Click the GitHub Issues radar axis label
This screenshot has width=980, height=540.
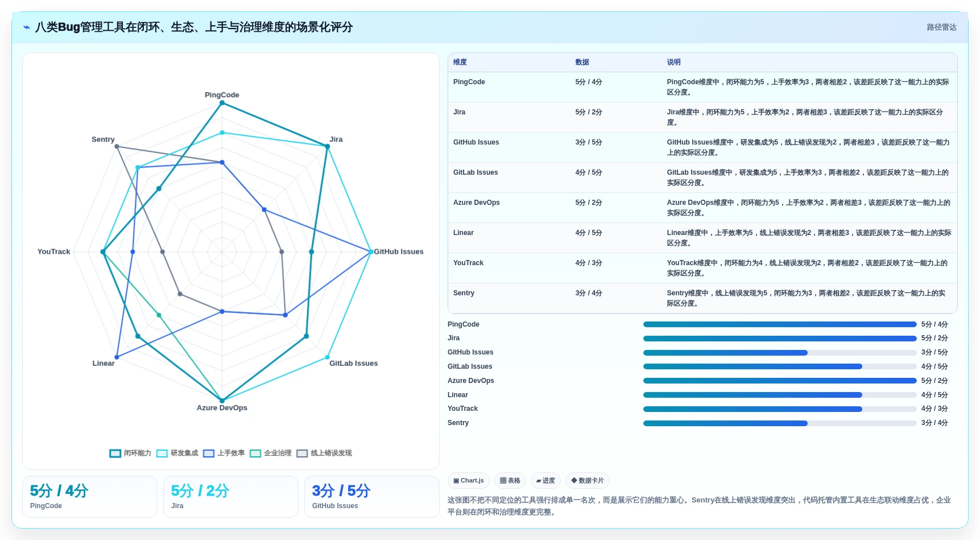[399, 252]
